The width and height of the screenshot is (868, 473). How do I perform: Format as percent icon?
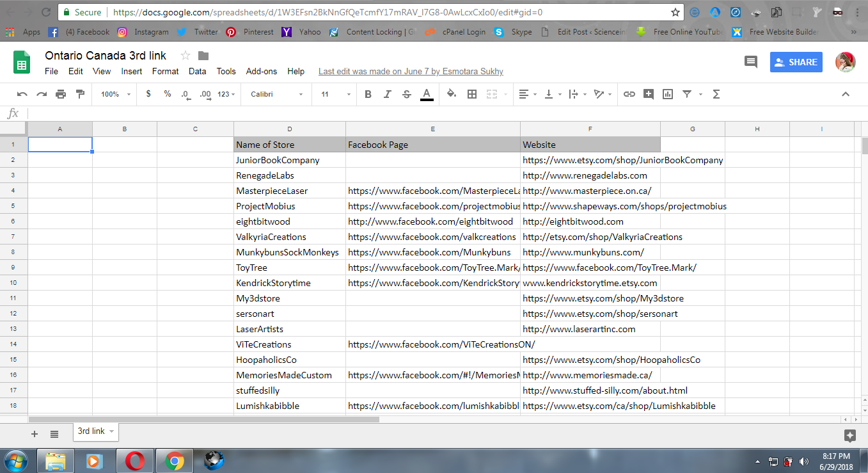[168, 94]
